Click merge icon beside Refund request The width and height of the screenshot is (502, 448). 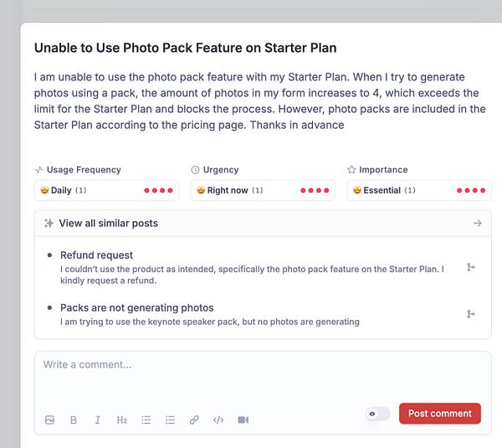471,268
